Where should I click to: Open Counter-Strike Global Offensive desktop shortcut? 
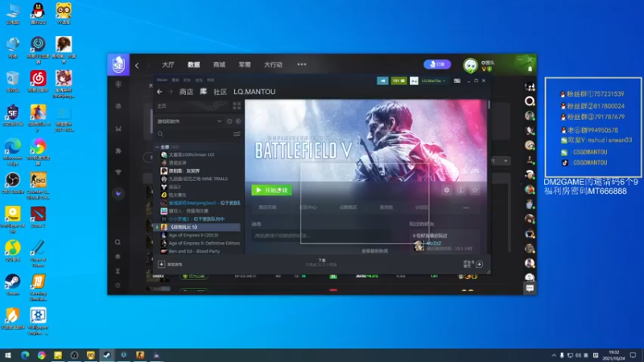pos(38,186)
